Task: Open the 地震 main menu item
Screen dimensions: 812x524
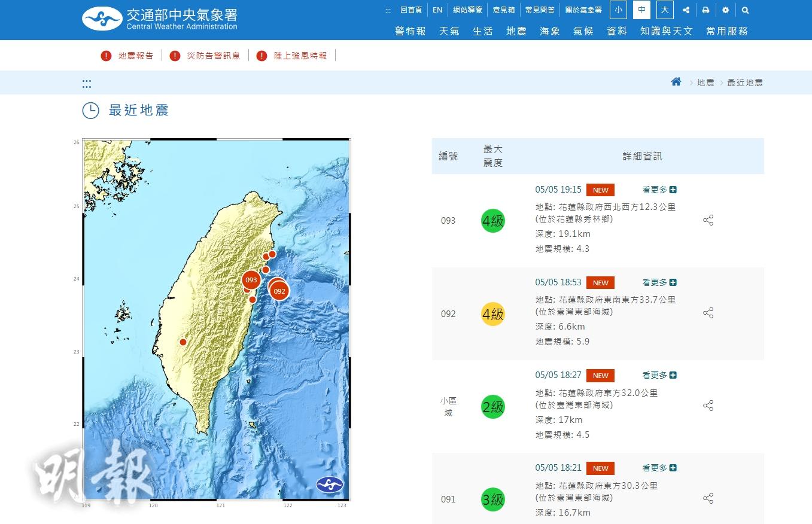Action: coord(516,31)
